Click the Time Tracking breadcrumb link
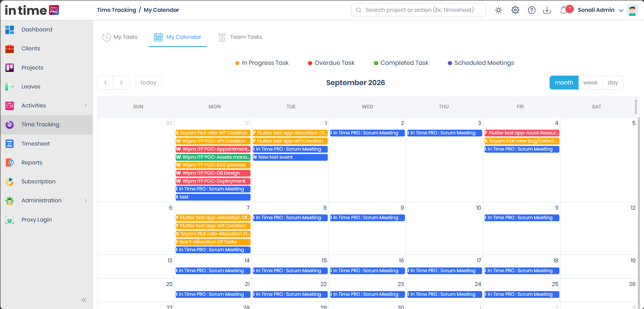This screenshot has height=309, width=644. pos(117,10)
